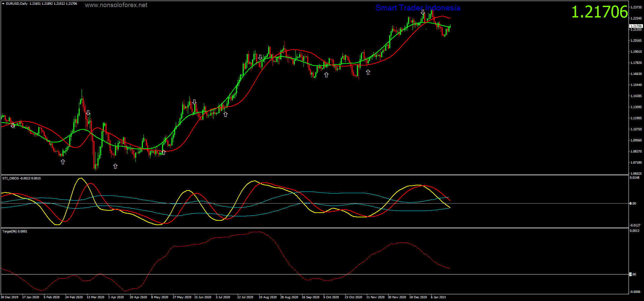
Task: Click the 1.20165 price level on axis
Action: coord(636,41)
